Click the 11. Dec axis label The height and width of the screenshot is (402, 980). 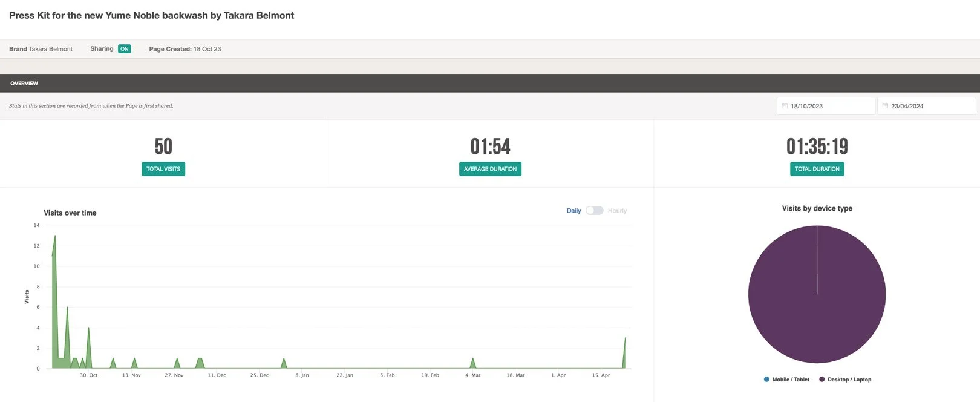click(x=217, y=375)
